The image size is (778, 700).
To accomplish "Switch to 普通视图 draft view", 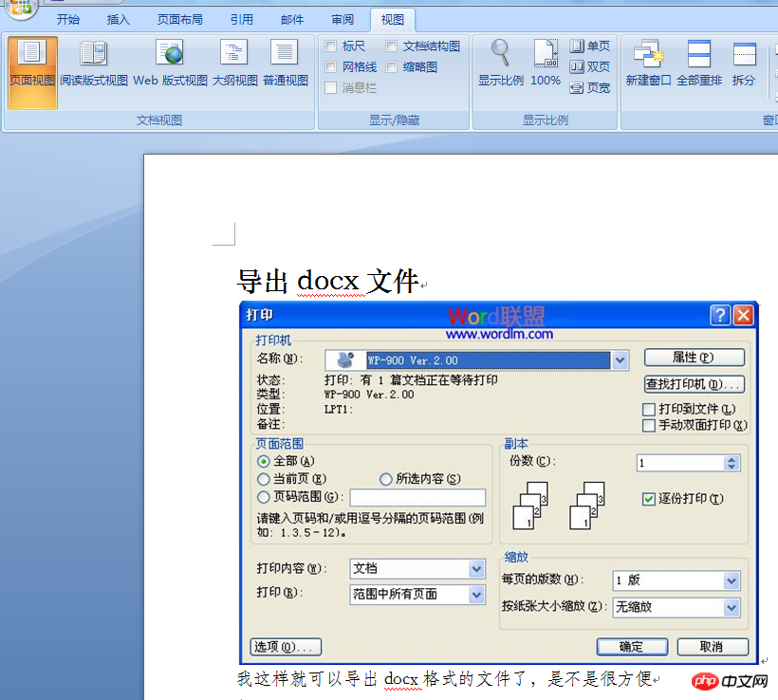I will (286, 64).
